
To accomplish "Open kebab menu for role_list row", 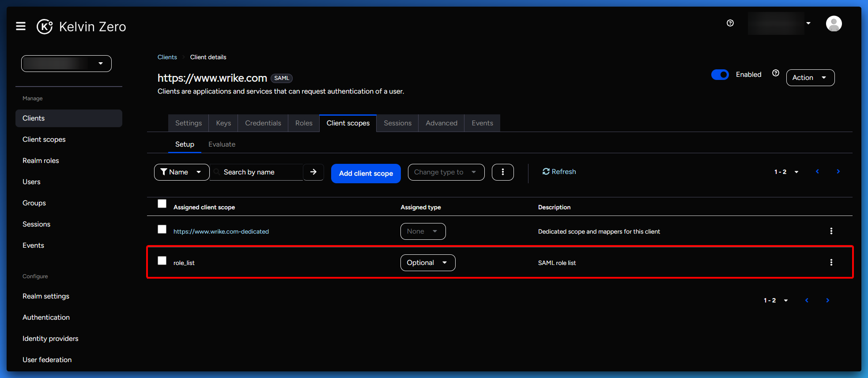I will tap(831, 262).
